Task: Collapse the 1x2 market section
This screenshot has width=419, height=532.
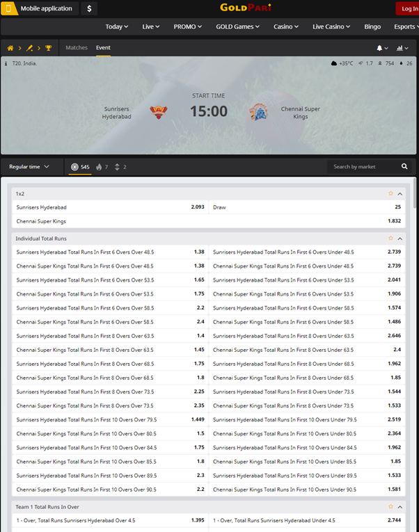Action: 400,194
